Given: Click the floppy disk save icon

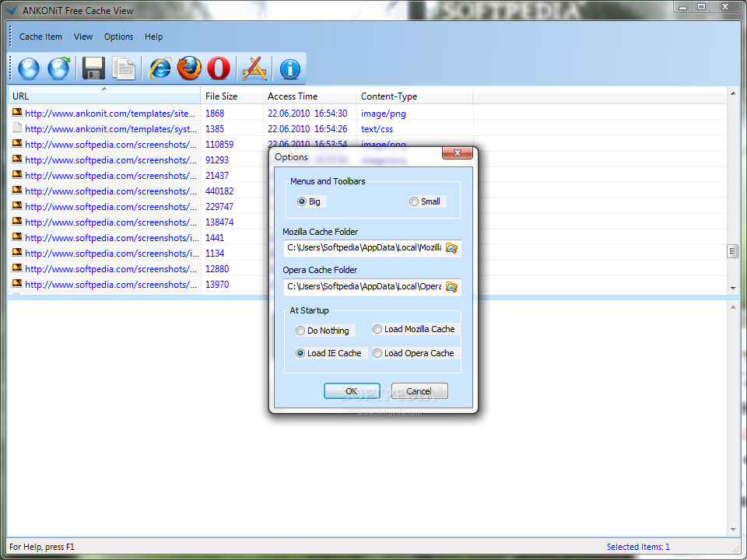Looking at the screenshot, I should pyautogui.click(x=93, y=68).
